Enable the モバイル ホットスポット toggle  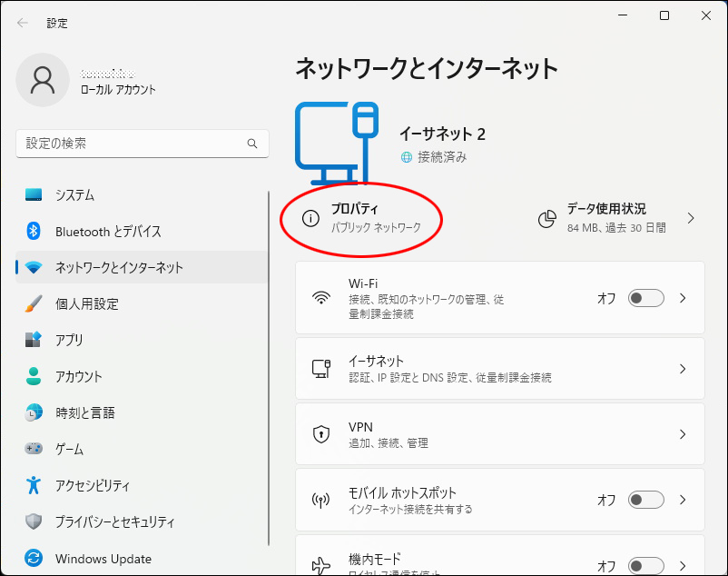click(646, 500)
